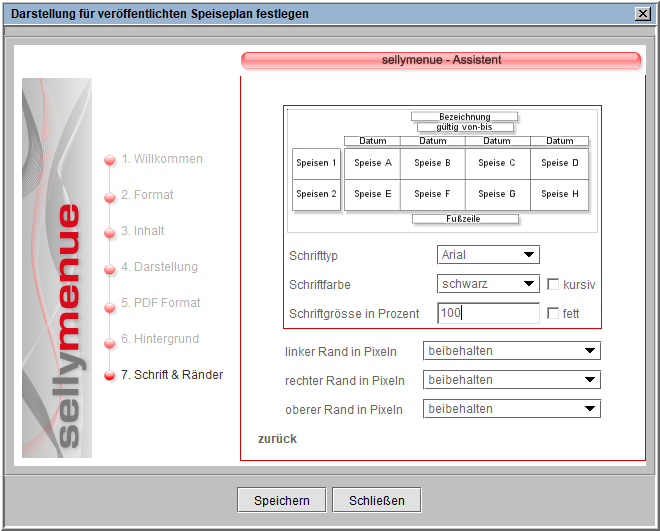Screen dimensions: 660x531
Task: Click the red bullet beside Schrift & Ränder
Action: pos(110,376)
